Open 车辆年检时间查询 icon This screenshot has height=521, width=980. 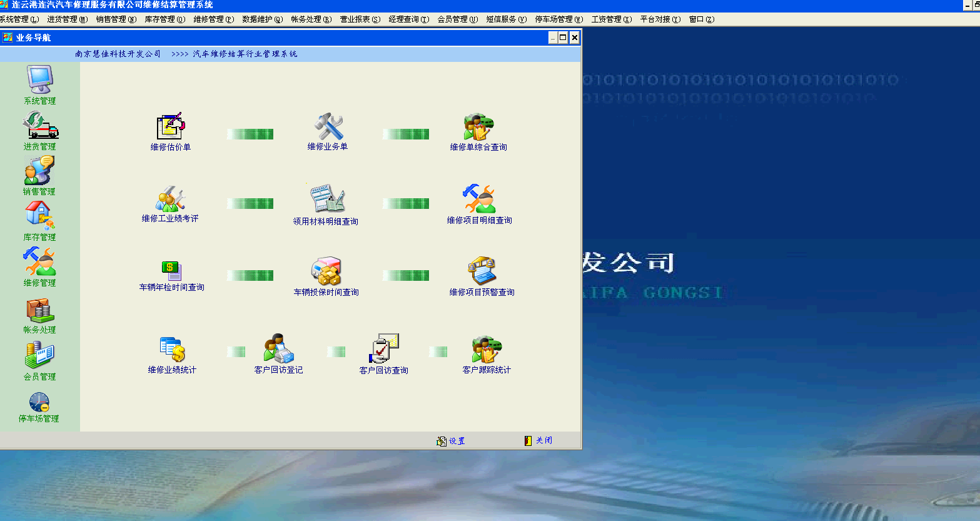pyautogui.click(x=171, y=271)
